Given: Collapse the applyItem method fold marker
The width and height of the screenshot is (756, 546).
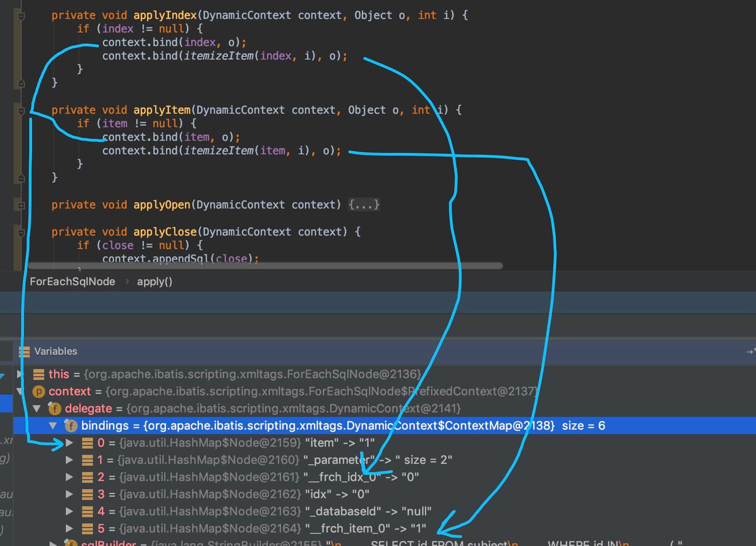Looking at the screenshot, I should pos(21,111).
